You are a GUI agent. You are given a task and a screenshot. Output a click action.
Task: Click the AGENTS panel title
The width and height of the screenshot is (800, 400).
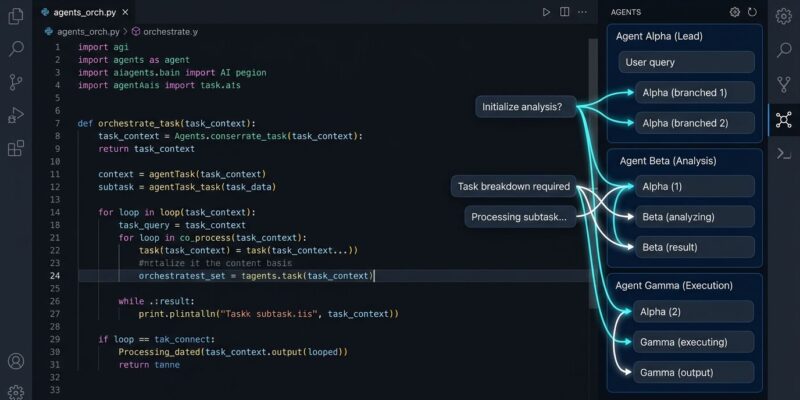click(626, 12)
